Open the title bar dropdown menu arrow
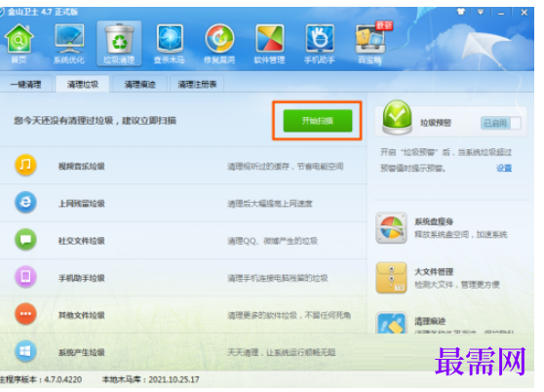The height and width of the screenshot is (392, 544). click(481, 12)
